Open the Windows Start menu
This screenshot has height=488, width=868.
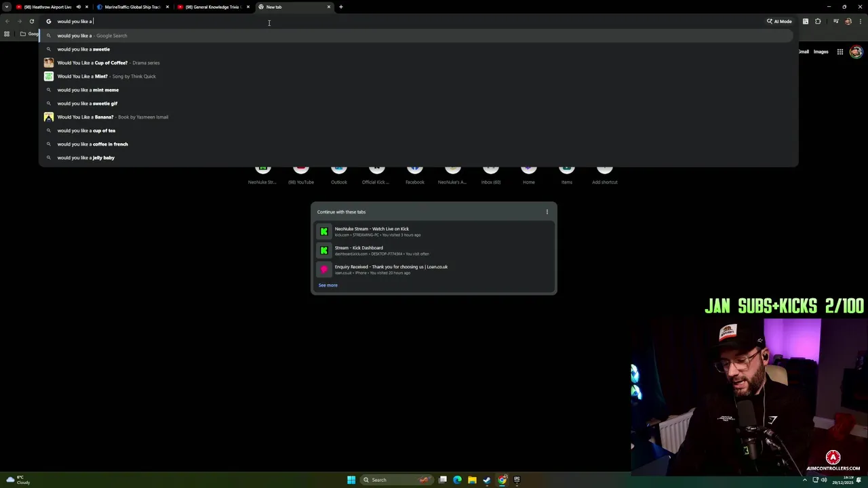(351, 480)
